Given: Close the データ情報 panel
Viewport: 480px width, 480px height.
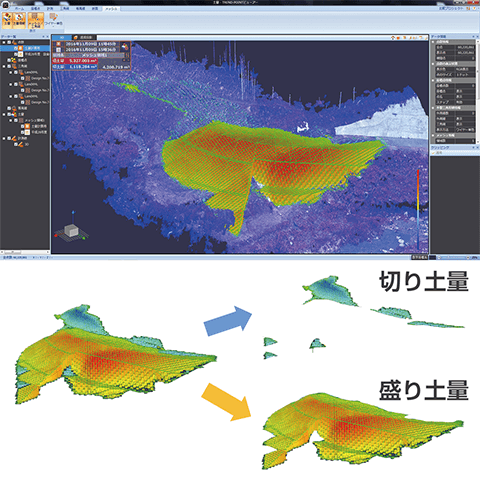Looking at the screenshot, I should pyautogui.click(x=477, y=37).
